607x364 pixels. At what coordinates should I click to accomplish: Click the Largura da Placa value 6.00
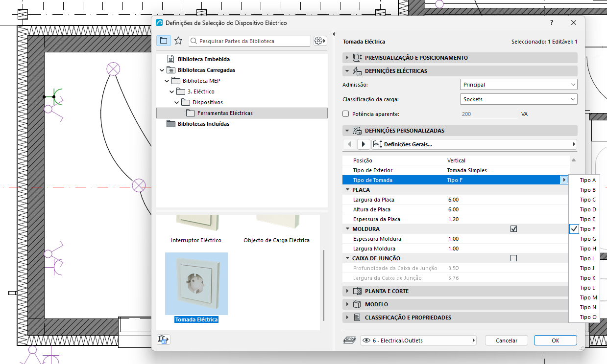click(x=453, y=200)
